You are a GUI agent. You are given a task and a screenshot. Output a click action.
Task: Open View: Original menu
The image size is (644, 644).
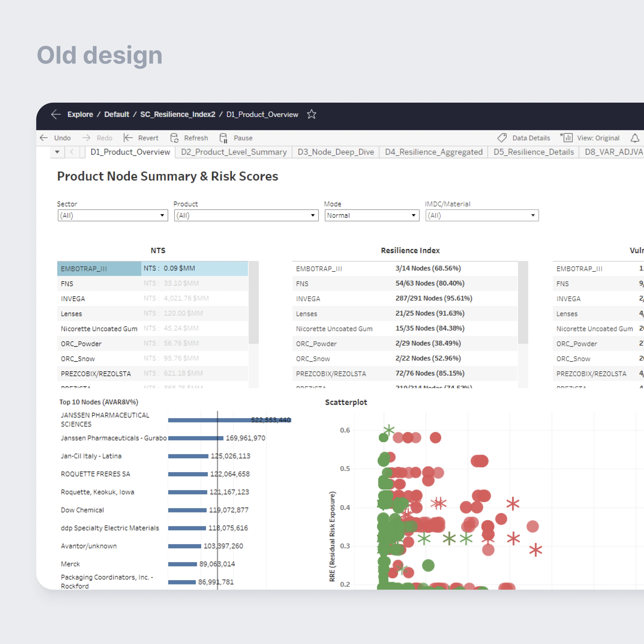click(x=598, y=138)
